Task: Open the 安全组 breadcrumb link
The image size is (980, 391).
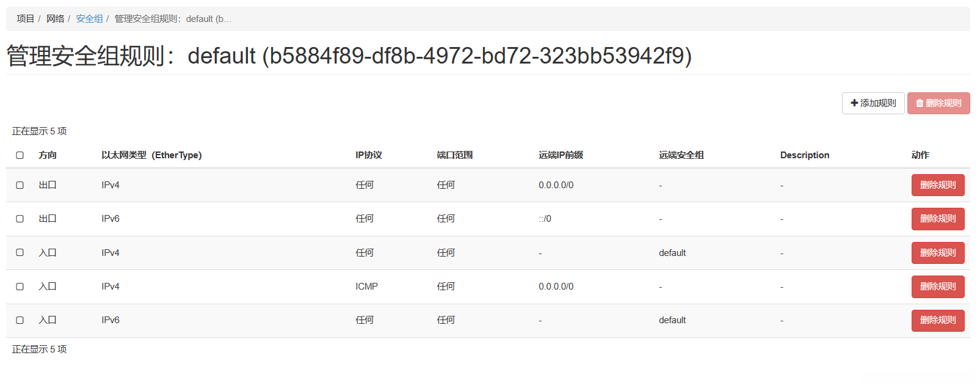Action: click(x=89, y=19)
